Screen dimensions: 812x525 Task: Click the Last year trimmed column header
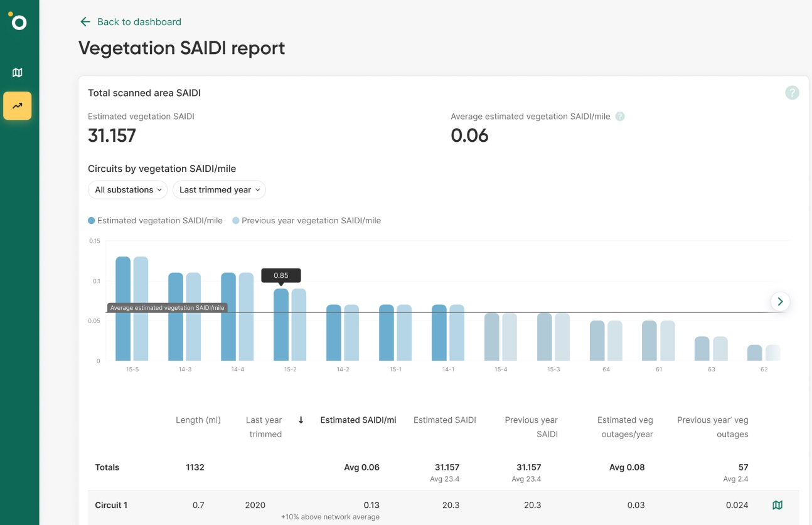pyautogui.click(x=264, y=427)
